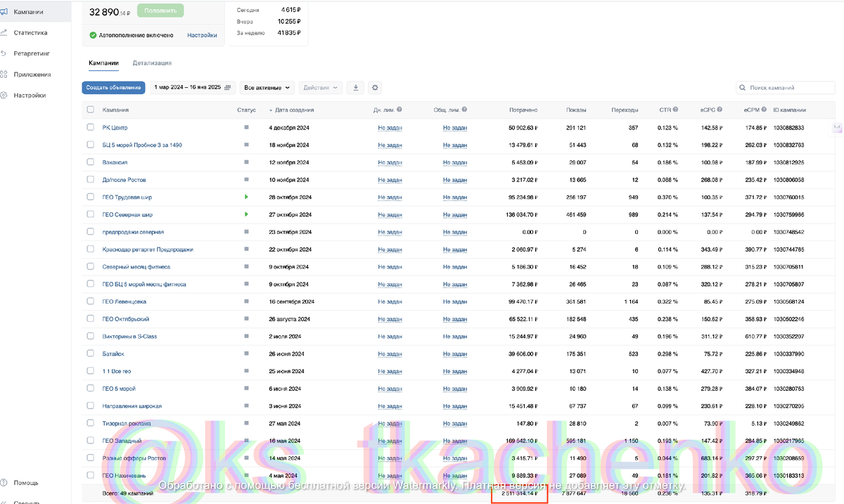Sort by the Потрачено column header
Viewport: 844px width, 504px height.
pyautogui.click(x=523, y=110)
